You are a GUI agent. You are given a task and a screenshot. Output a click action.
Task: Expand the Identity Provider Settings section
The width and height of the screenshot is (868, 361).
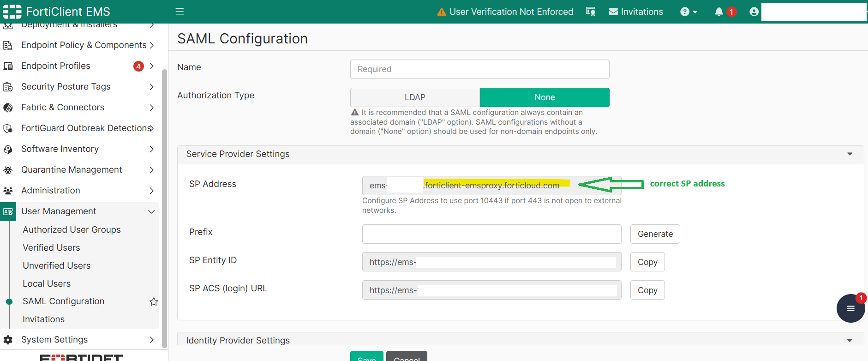(850, 340)
